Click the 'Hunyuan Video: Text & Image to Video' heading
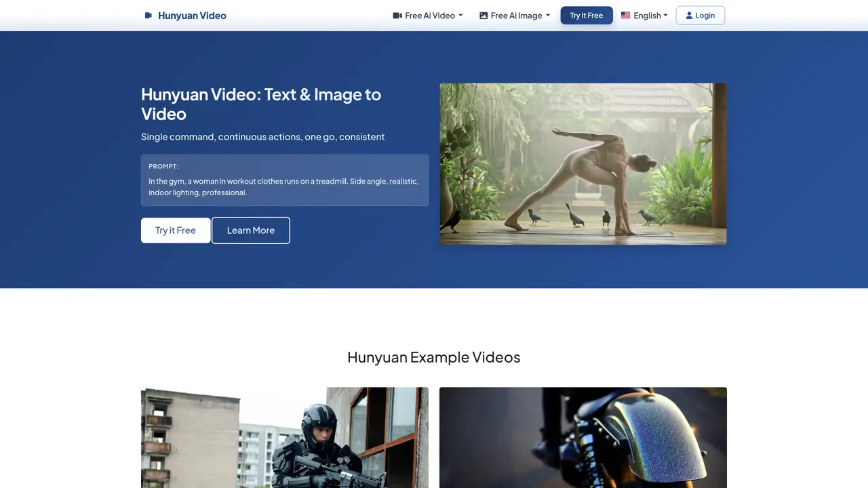This screenshot has width=868, height=488. [x=261, y=104]
